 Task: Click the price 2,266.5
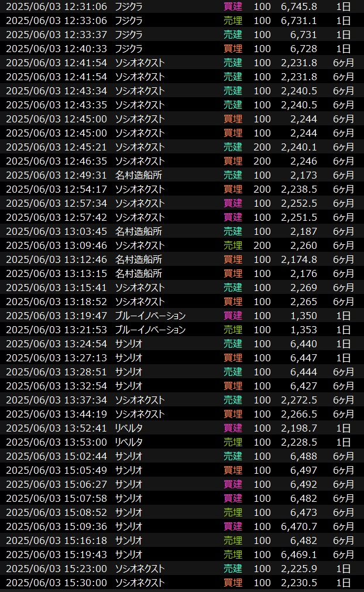[x=298, y=414]
